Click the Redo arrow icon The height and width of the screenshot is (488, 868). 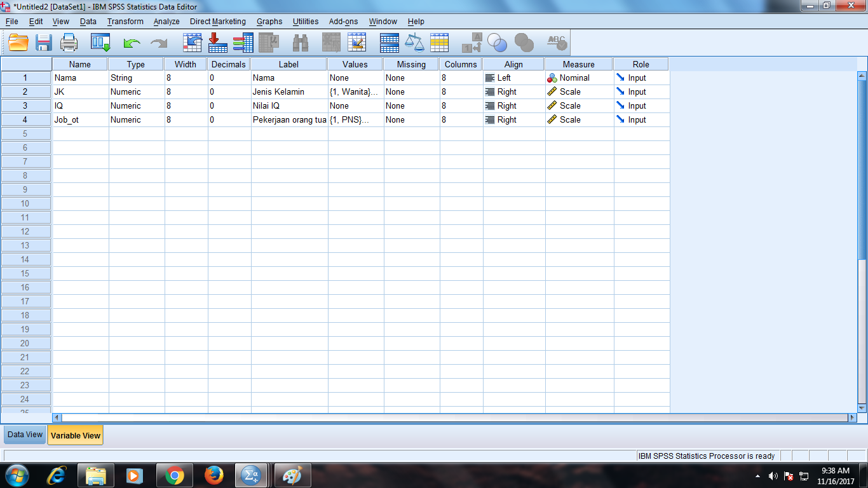click(158, 43)
